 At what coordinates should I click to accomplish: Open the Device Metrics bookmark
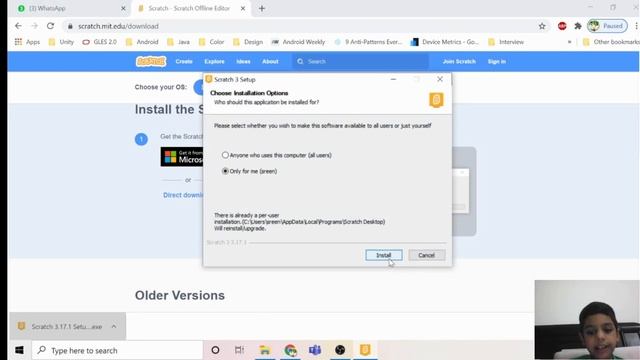[x=445, y=42]
